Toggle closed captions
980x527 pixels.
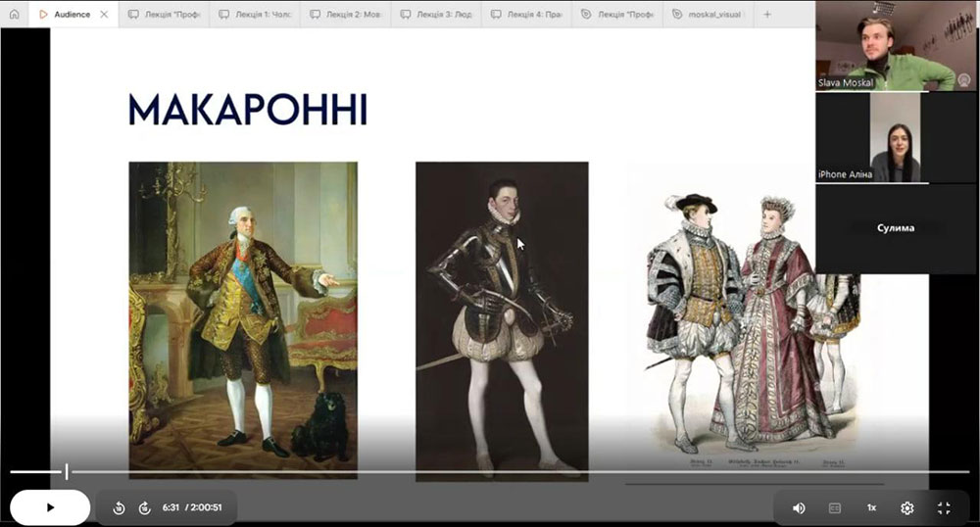click(x=835, y=507)
